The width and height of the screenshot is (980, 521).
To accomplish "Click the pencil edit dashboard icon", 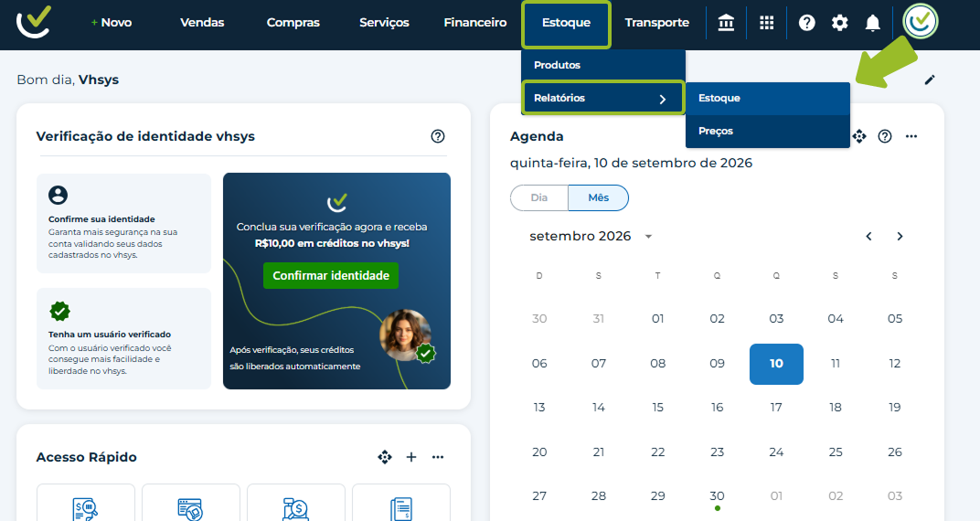I will coord(930,80).
